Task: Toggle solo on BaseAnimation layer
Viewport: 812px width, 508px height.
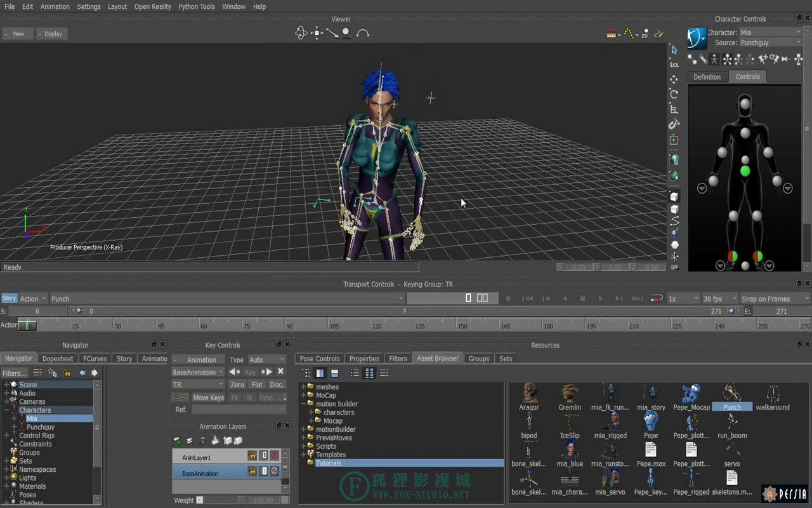Action: tap(263, 471)
